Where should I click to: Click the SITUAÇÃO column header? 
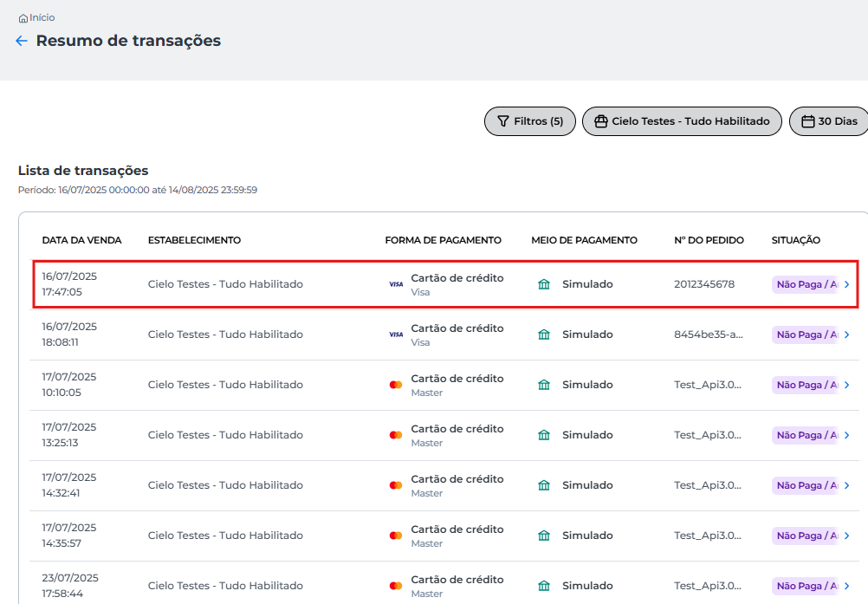pos(796,240)
